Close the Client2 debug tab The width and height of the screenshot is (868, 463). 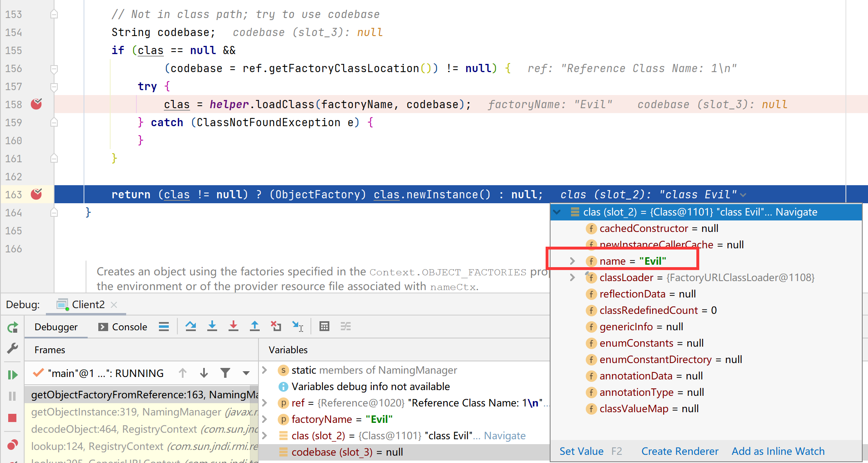(114, 305)
